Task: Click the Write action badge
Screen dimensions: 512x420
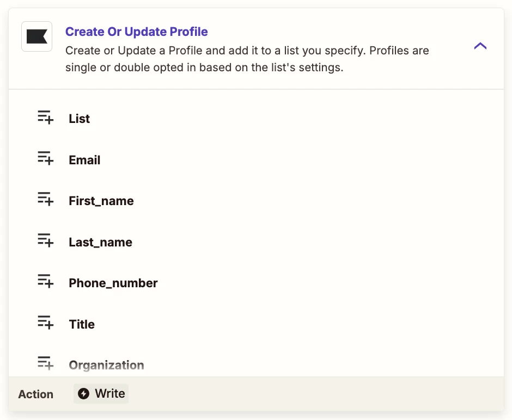Action: pyautogui.click(x=101, y=393)
